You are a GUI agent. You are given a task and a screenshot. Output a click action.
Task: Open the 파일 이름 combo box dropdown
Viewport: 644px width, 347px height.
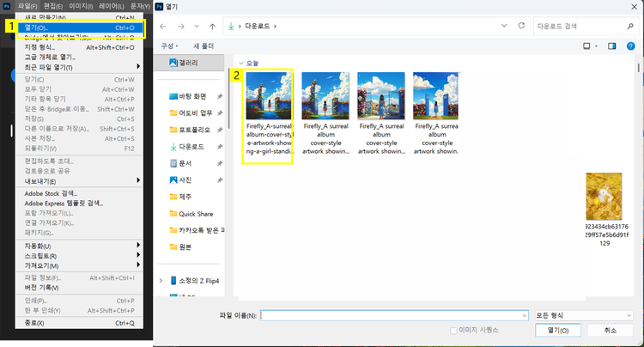[x=524, y=315]
